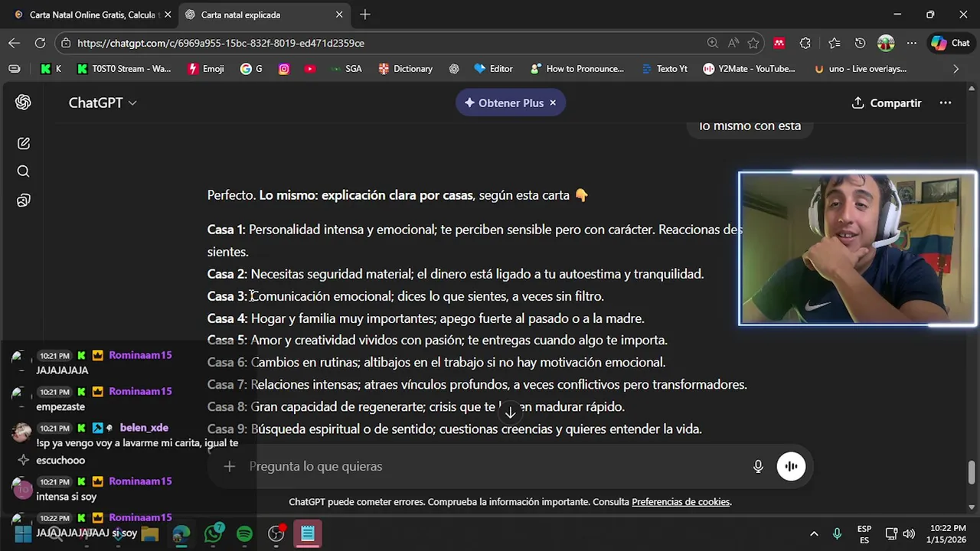Go back with the browser back arrow
This screenshot has height=551, width=980.
[15, 43]
